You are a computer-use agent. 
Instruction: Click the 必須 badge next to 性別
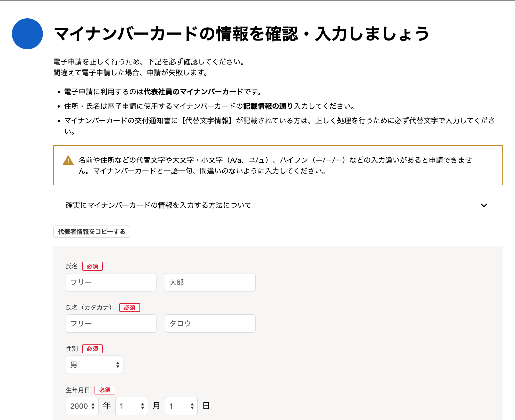92,349
